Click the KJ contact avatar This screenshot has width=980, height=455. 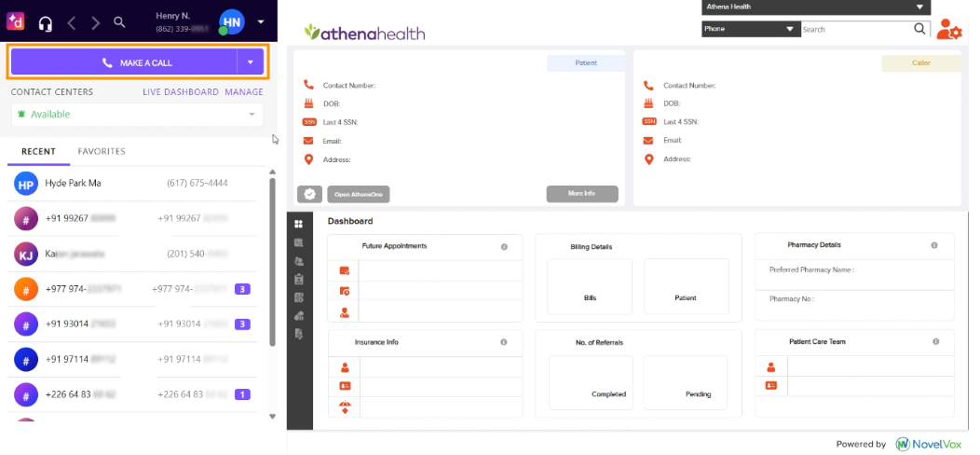tap(26, 255)
